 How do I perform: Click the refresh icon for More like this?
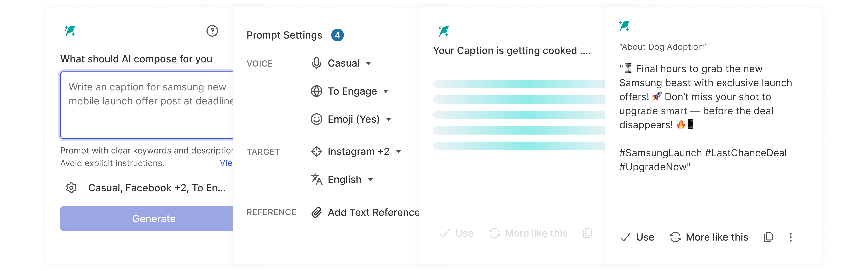pyautogui.click(x=675, y=237)
